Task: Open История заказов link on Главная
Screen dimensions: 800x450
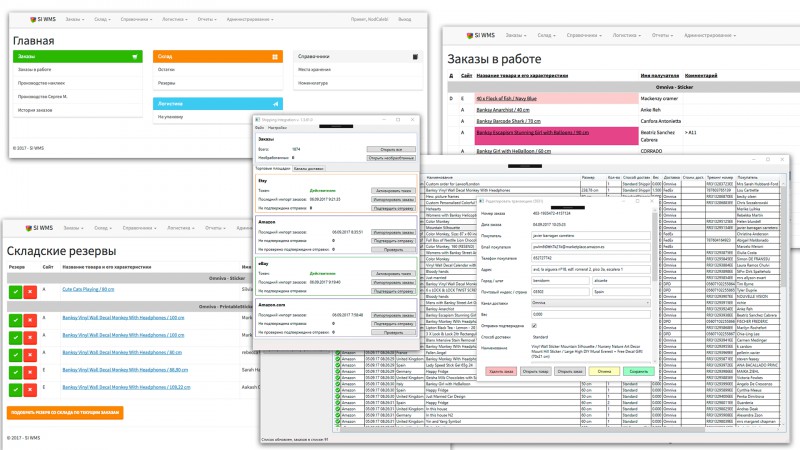Action: [35, 110]
